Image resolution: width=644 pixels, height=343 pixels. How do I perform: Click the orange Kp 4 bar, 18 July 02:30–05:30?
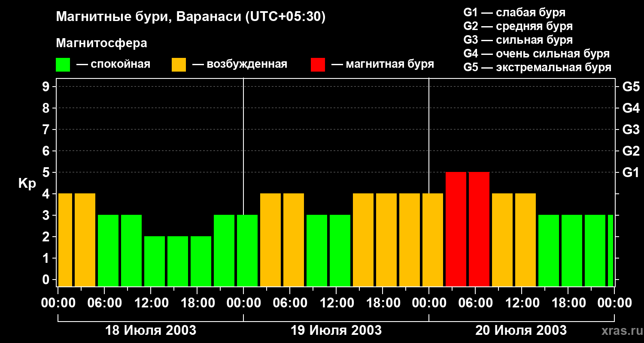coord(85,240)
